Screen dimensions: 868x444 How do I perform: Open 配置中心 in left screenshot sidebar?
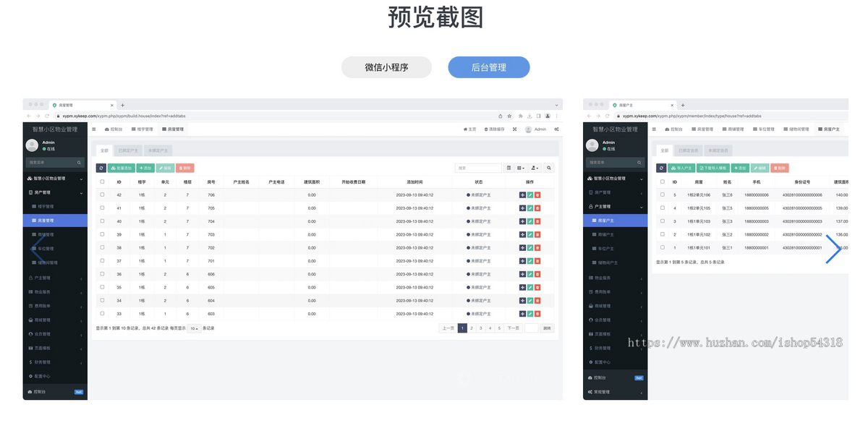click(55, 376)
